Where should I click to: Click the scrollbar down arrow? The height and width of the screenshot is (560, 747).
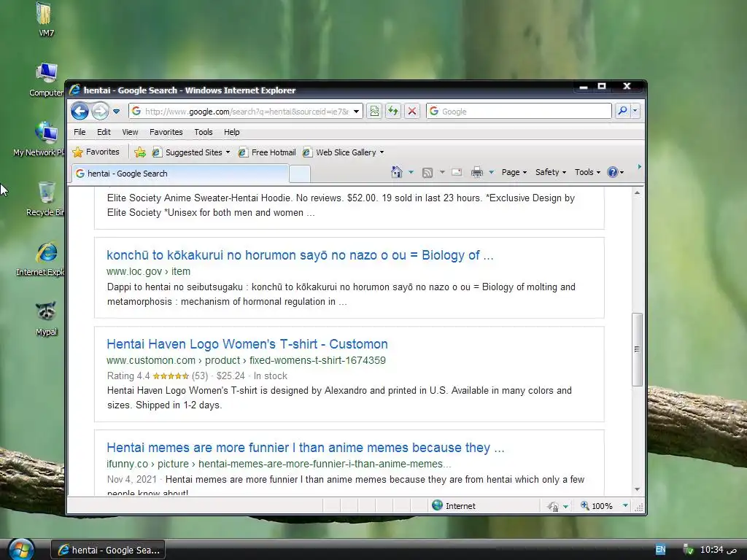point(637,489)
